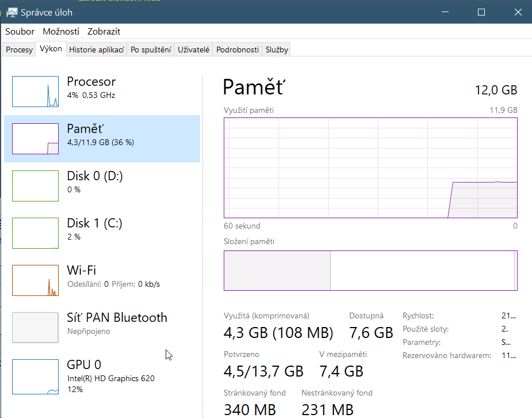532x418 pixels.
Task: Click the Dostupná 7,6 GB value
Action: (371, 333)
